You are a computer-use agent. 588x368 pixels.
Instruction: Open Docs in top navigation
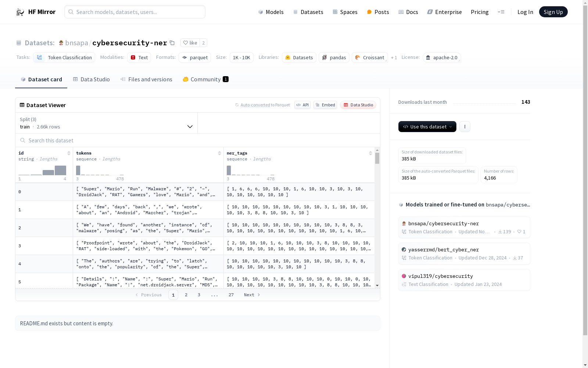point(408,12)
